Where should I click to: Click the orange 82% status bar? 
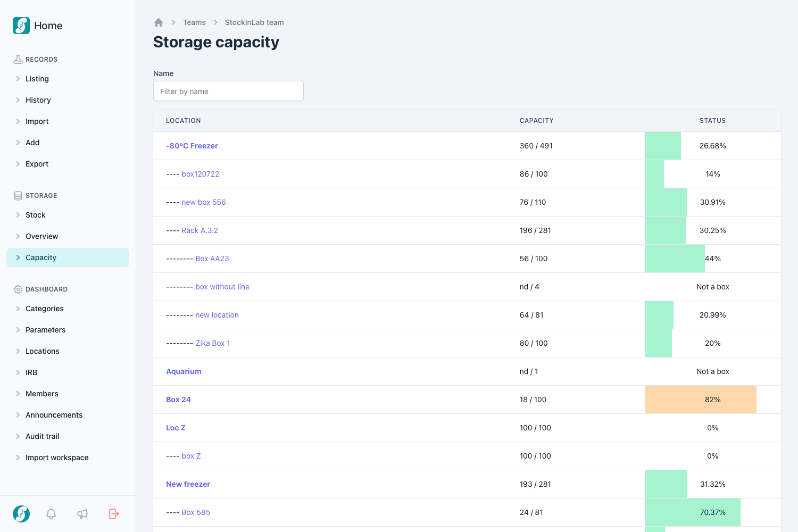click(x=701, y=400)
